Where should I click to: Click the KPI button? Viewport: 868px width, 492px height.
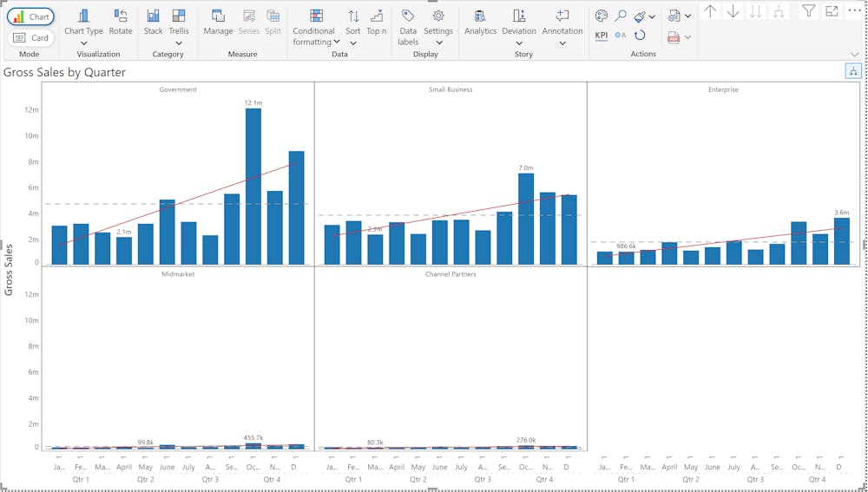click(x=602, y=36)
